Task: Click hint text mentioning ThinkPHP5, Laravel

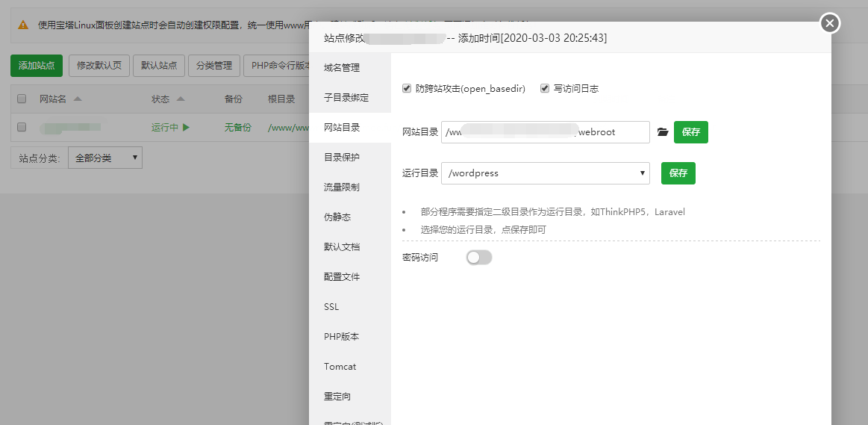Action: point(552,211)
